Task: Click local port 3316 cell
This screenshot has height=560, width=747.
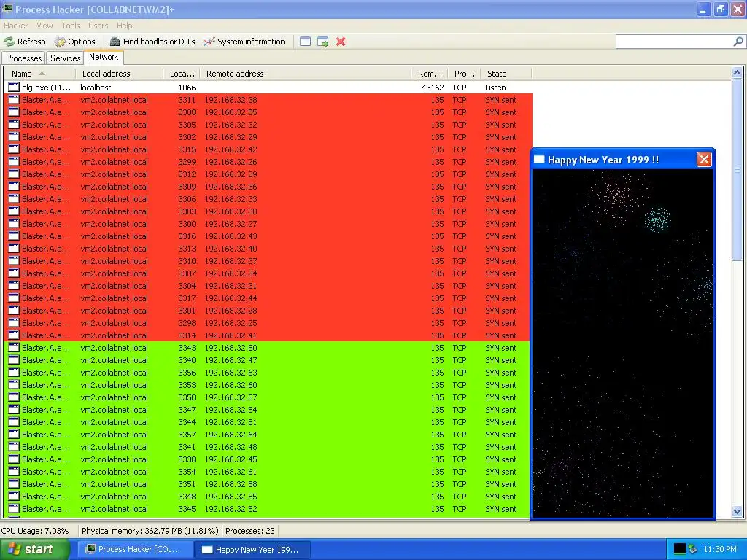Action: (187, 236)
